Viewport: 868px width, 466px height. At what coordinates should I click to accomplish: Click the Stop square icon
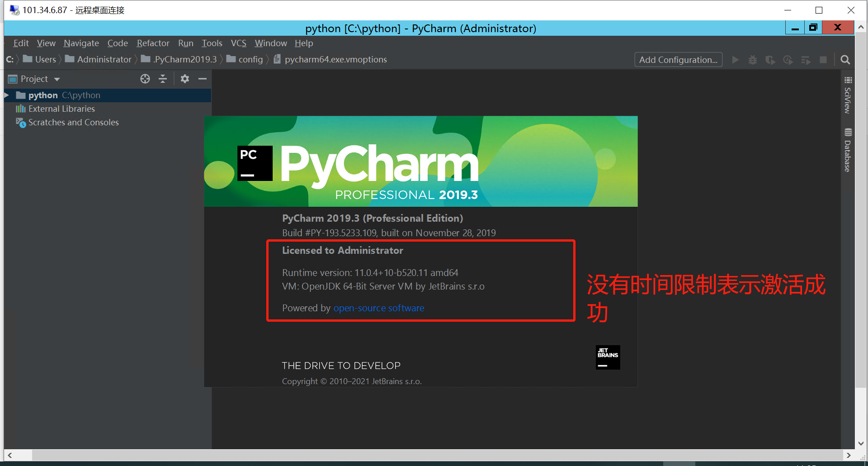click(823, 60)
